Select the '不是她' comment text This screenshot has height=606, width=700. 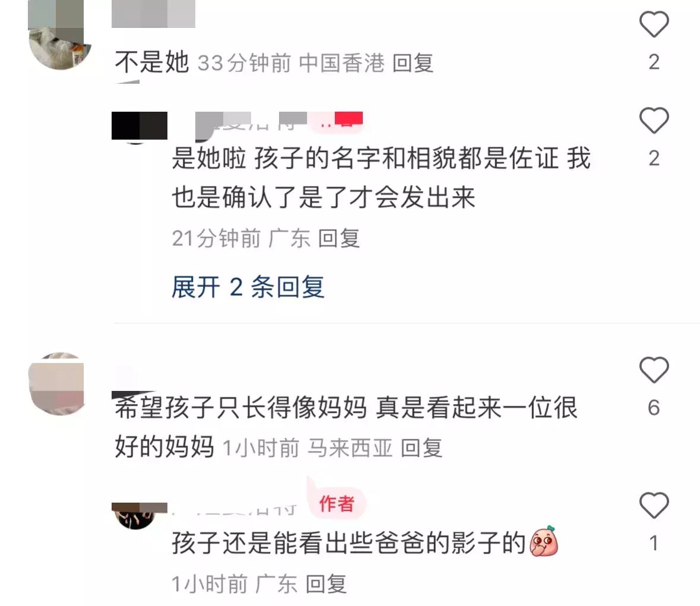(152, 62)
